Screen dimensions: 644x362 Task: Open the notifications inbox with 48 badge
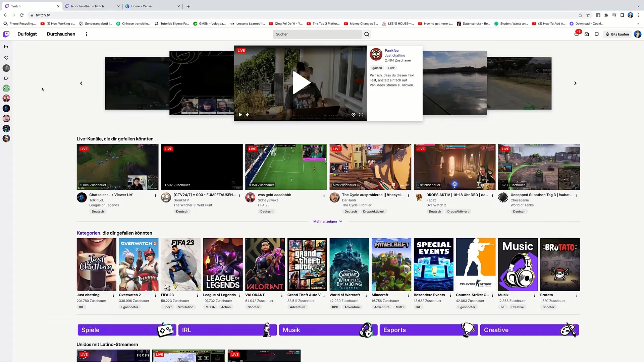click(577, 34)
